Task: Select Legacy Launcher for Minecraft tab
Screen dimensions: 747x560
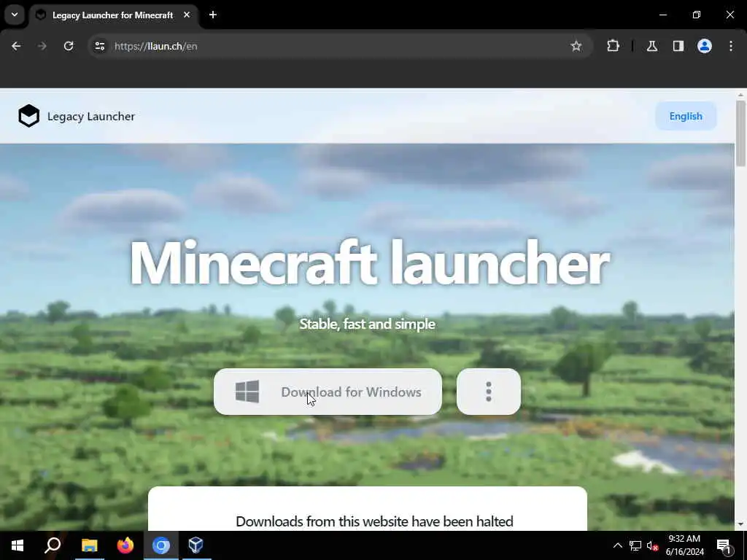Action: tap(113, 15)
